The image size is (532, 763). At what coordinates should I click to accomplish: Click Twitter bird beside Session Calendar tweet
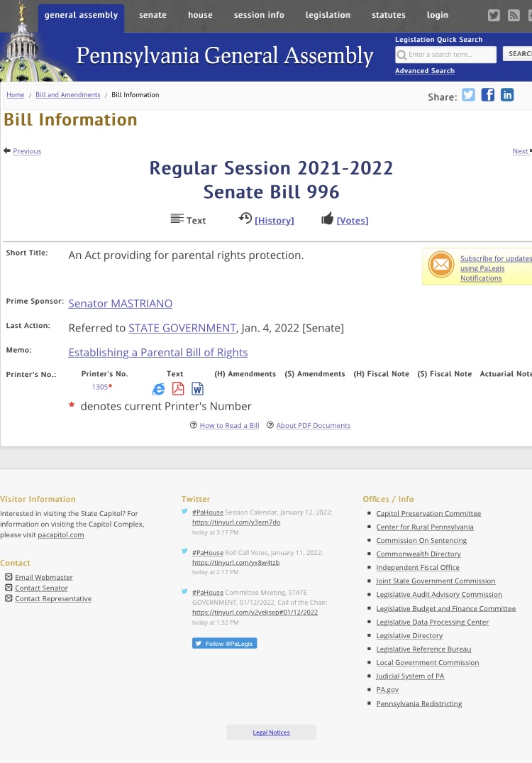(185, 512)
